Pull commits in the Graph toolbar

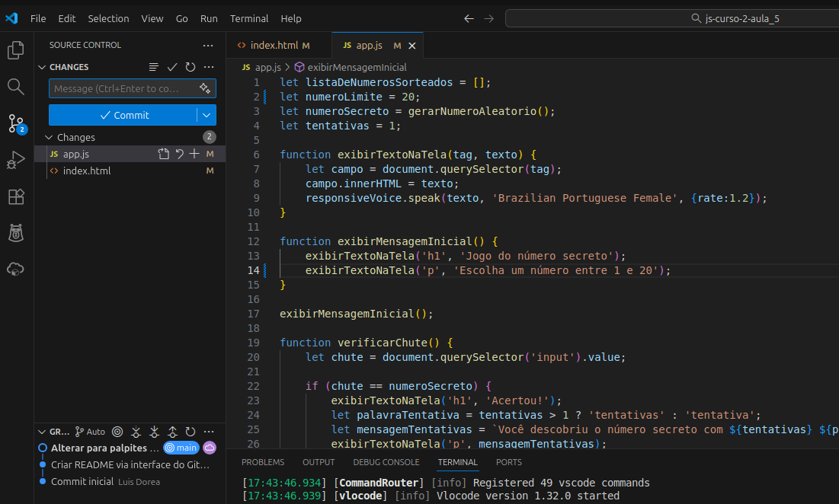pyautogui.click(x=155, y=432)
